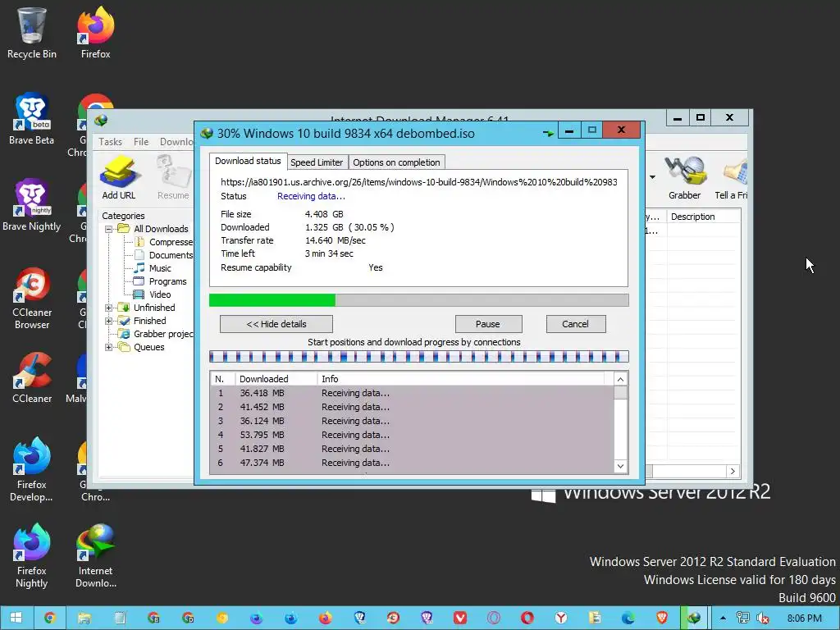Open Recycle Bin on the desktop
840x630 pixels.
coord(32,33)
